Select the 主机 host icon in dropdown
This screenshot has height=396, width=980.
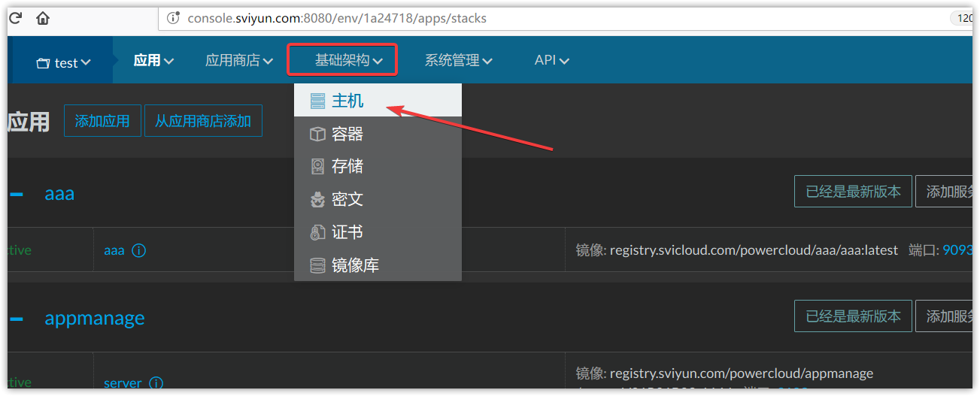(317, 101)
